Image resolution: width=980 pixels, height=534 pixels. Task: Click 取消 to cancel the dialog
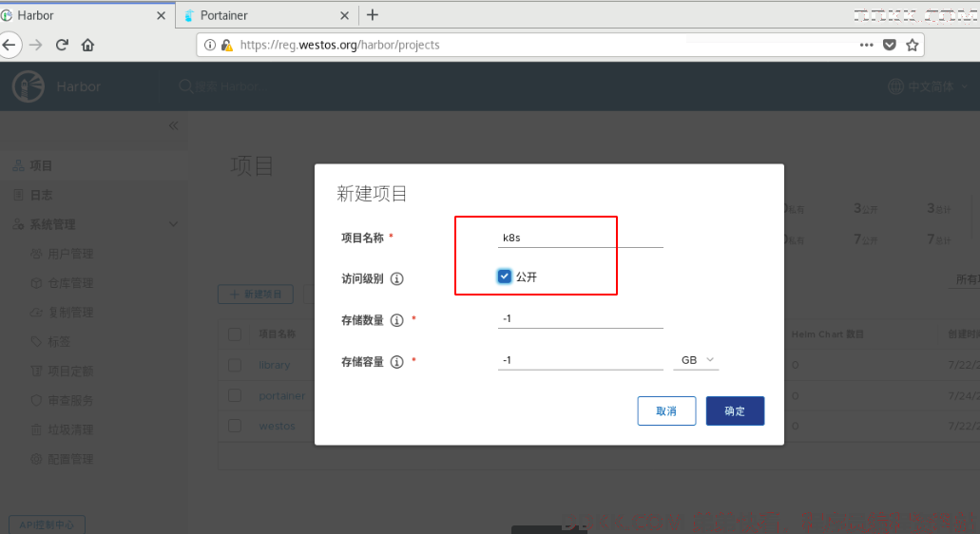point(666,411)
